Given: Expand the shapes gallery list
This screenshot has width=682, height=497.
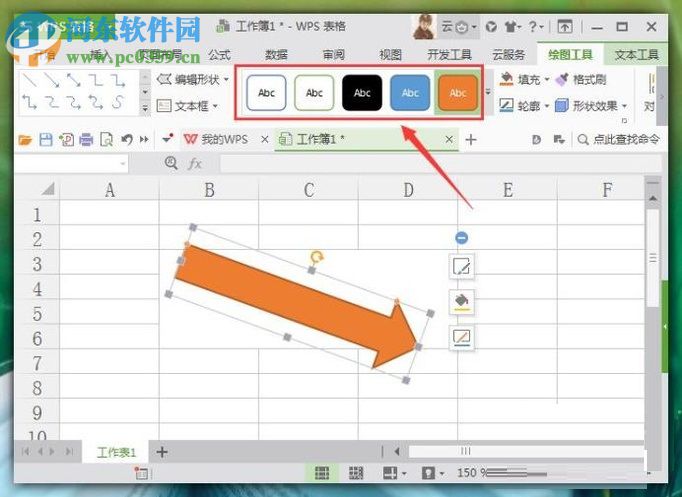Looking at the screenshot, I should tap(145, 108).
